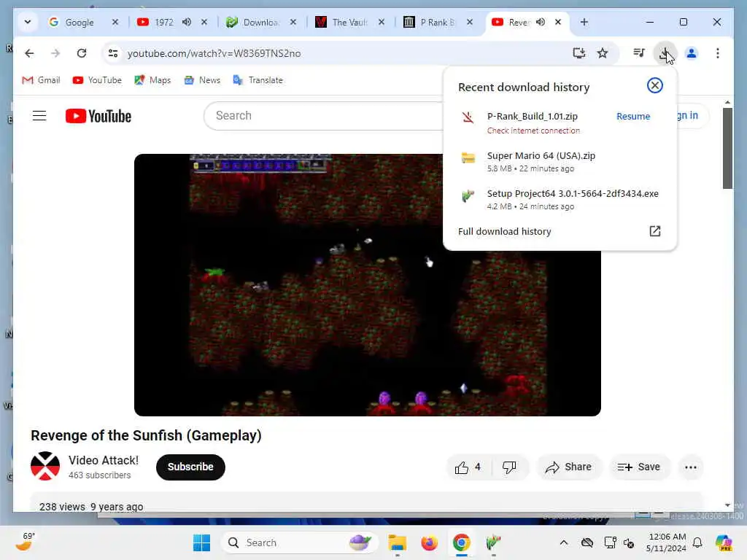The image size is (747, 560).
Task: Click the external link icon for full history
Action: point(655,231)
